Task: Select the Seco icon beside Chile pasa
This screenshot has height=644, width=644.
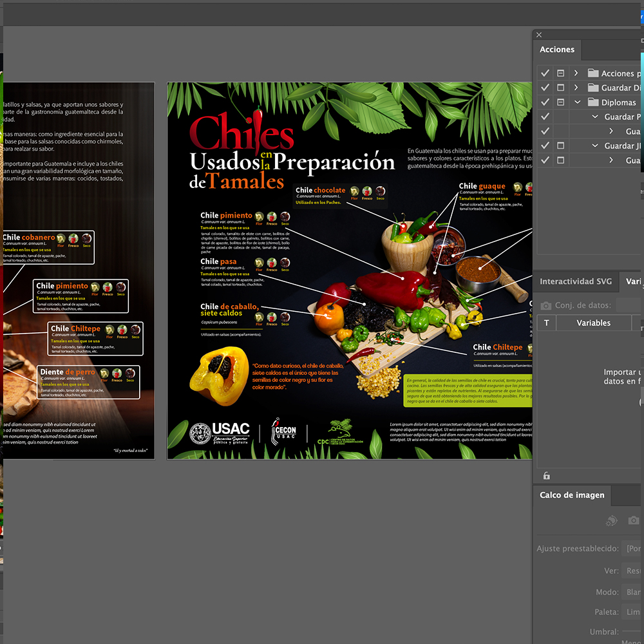Action: [x=285, y=263]
